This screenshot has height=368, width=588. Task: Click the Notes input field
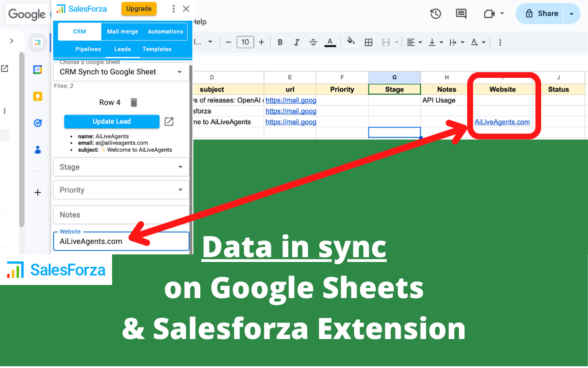(121, 215)
